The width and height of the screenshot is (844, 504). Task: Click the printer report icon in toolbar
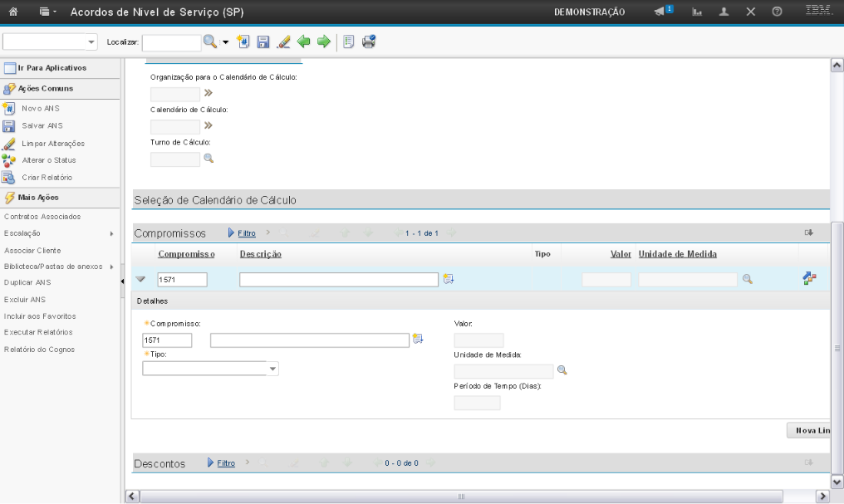point(369,42)
